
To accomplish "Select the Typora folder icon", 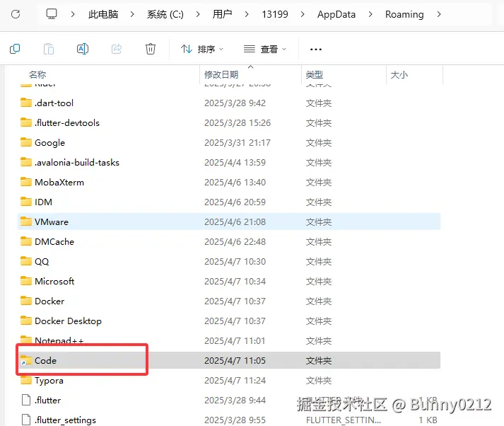I will click(26, 380).
